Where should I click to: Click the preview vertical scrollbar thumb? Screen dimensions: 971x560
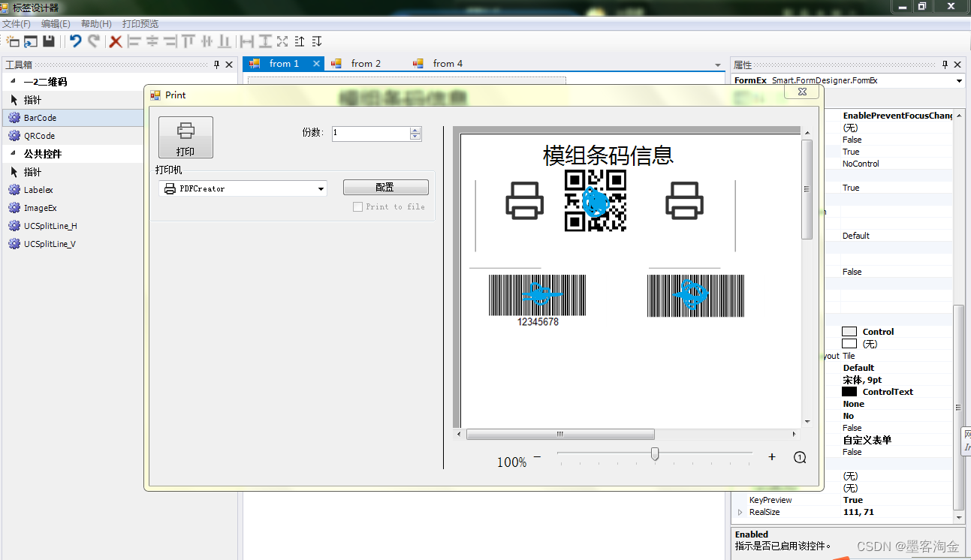click(807, 189)
